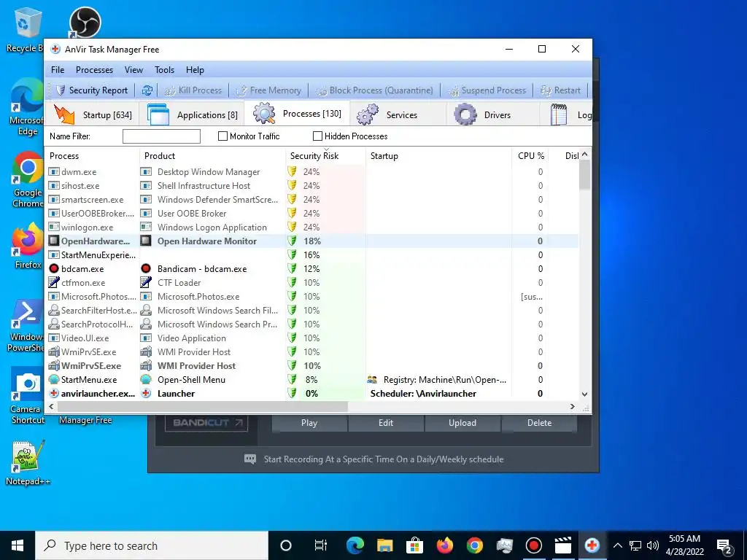Open the Notepad++ desktop shortcut
The width and height of the screenshot is (747, 560).
pos(28,463)
